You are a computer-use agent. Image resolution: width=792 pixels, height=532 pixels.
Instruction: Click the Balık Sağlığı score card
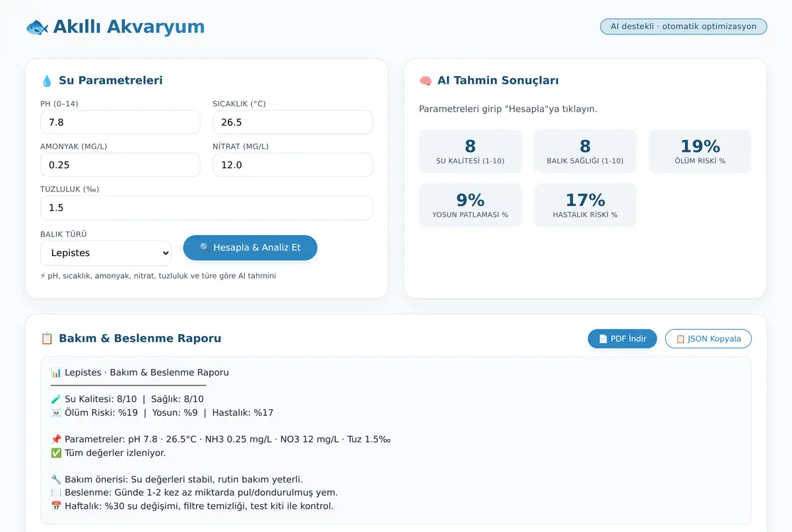click(585, 151)
